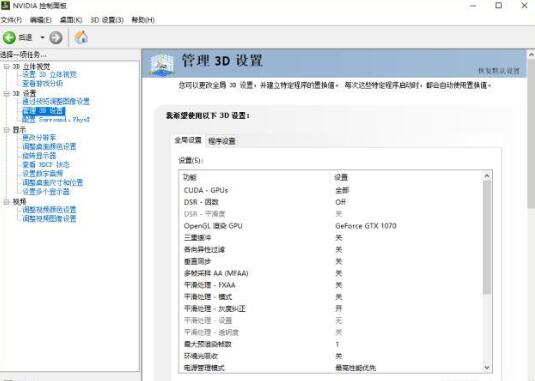Screen dimensions: 535x381
Task: Select the 平滑处理 - FXAA row
Action: (331, 285)
